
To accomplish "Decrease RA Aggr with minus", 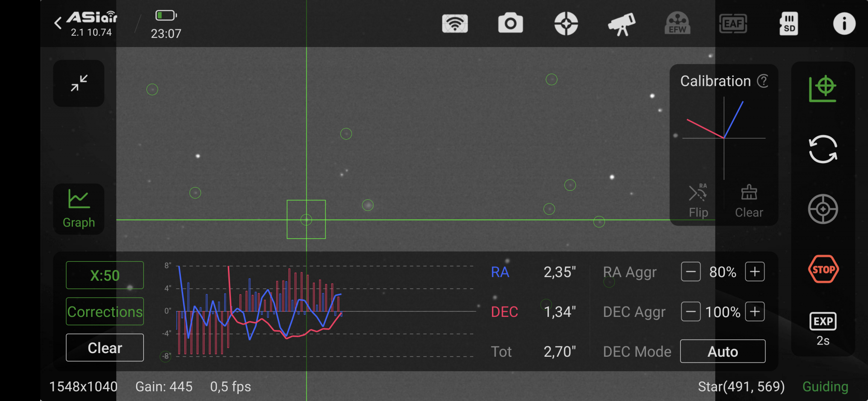I will (691, 272).
